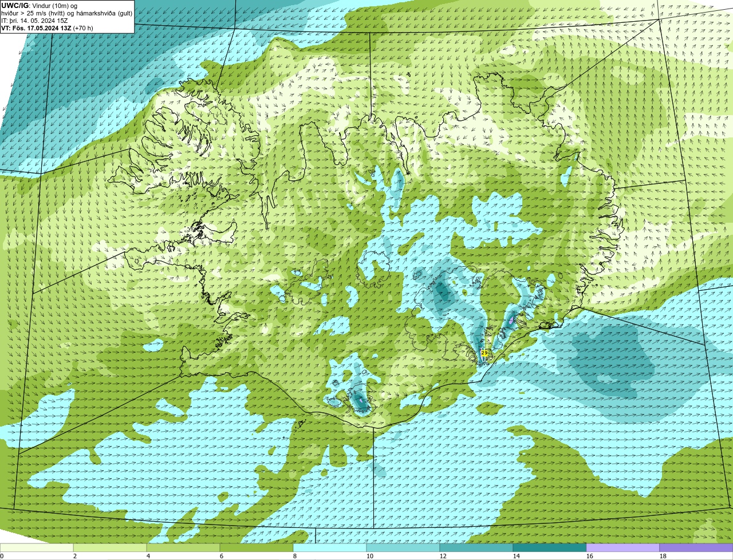Click the legend scale value "12"
The height and width of the screenshot is (560, 733).
[443, 556]
